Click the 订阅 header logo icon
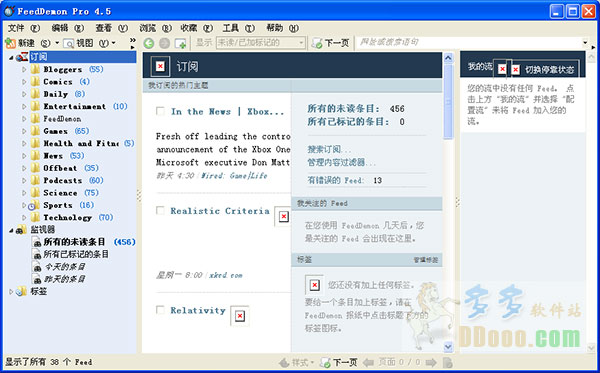The width and height of the screenshot is (600, 373). 160,66
